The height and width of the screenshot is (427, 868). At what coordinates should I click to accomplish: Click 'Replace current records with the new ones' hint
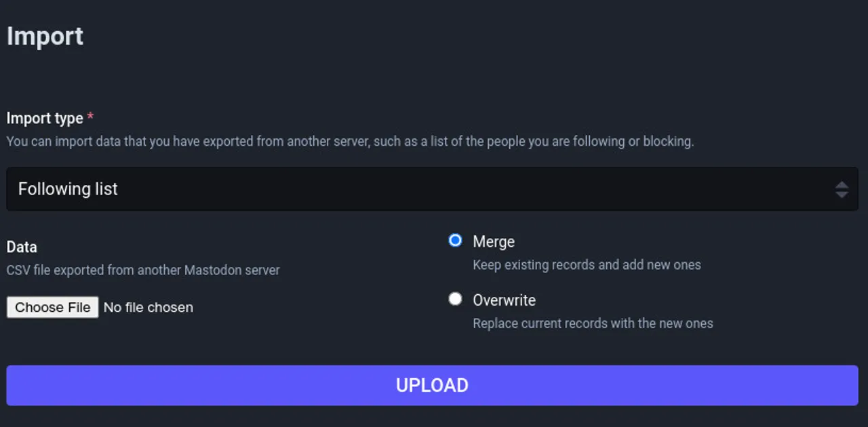coord(593,324)
